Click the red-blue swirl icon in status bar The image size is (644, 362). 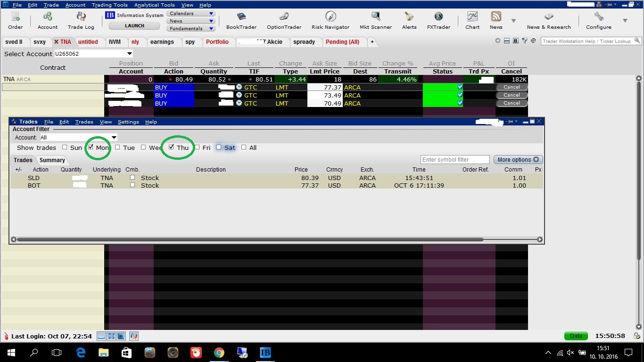pos(134,336)
